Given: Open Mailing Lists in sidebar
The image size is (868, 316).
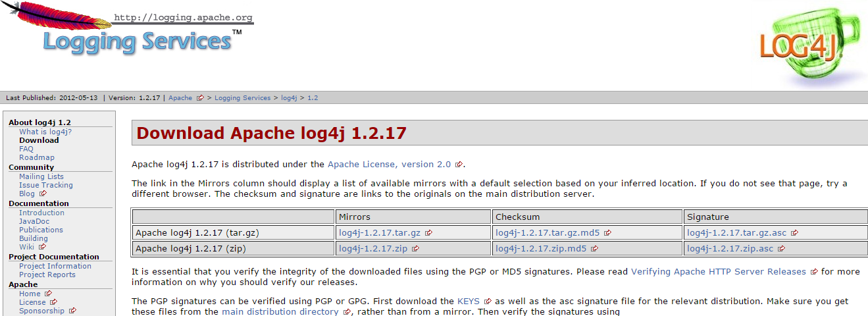Looking at the screenshot, I should (41, 176).
